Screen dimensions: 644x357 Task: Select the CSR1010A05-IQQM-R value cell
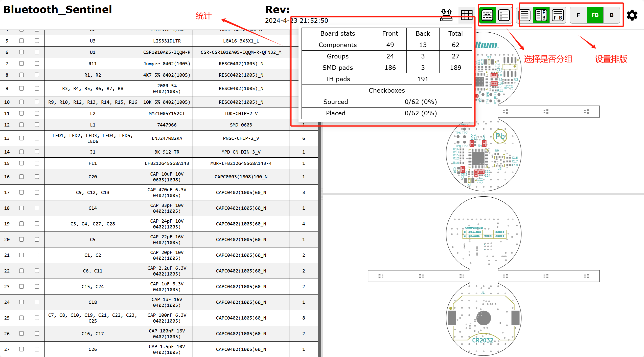pyautogui.click(x=167, y=52)
